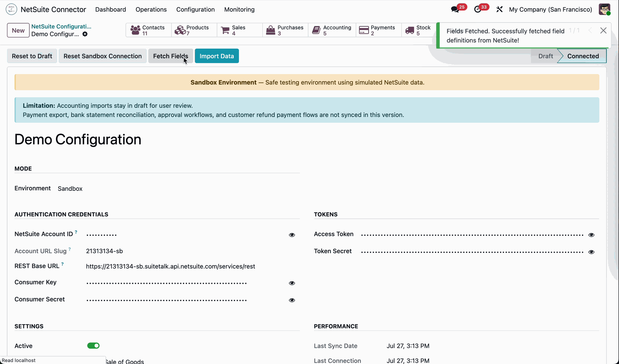The width and height of the screenshot is (619, 364).
Task: Open the Dashboard menu
Action: pyautogui.click(x=111, y=10)
